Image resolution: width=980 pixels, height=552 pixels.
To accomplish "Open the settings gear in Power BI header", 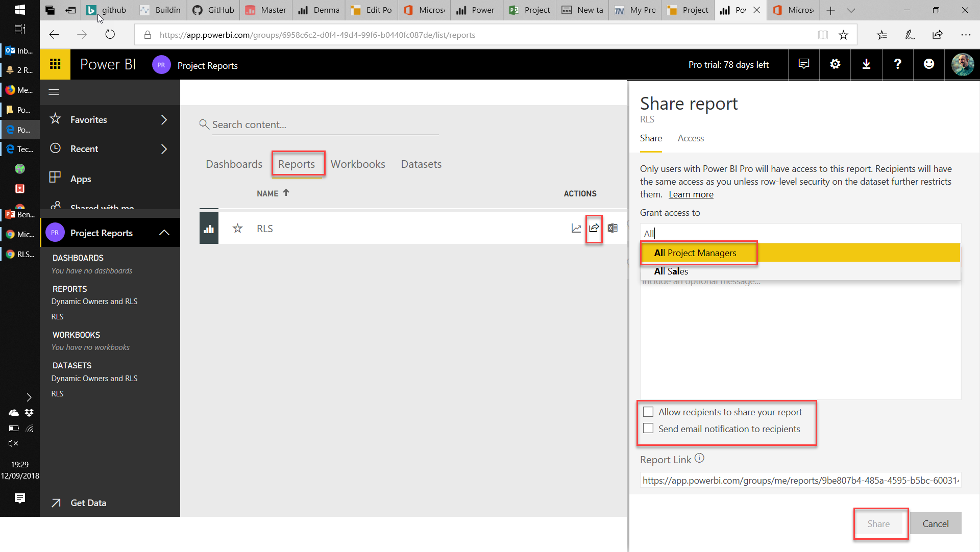I will pyautogui.click(x=835, y=64).
